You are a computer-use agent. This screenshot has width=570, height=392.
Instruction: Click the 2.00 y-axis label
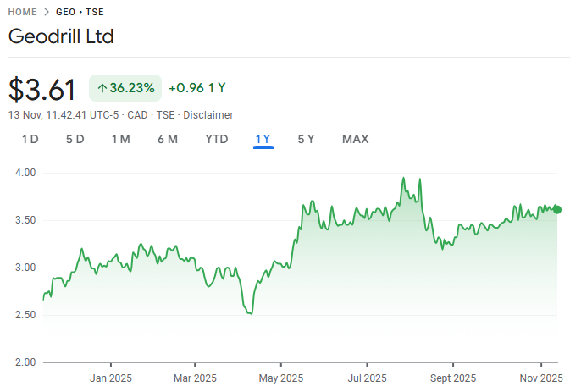[x=25, y=362]
